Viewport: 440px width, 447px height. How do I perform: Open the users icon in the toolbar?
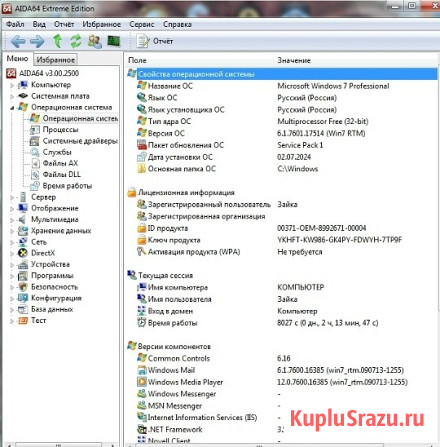(95, 41)
